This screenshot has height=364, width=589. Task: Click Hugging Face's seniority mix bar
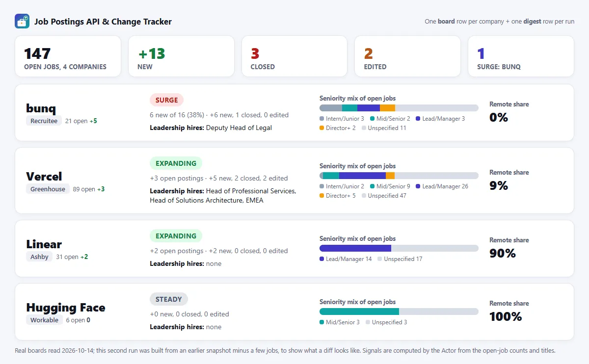(399, 312)
